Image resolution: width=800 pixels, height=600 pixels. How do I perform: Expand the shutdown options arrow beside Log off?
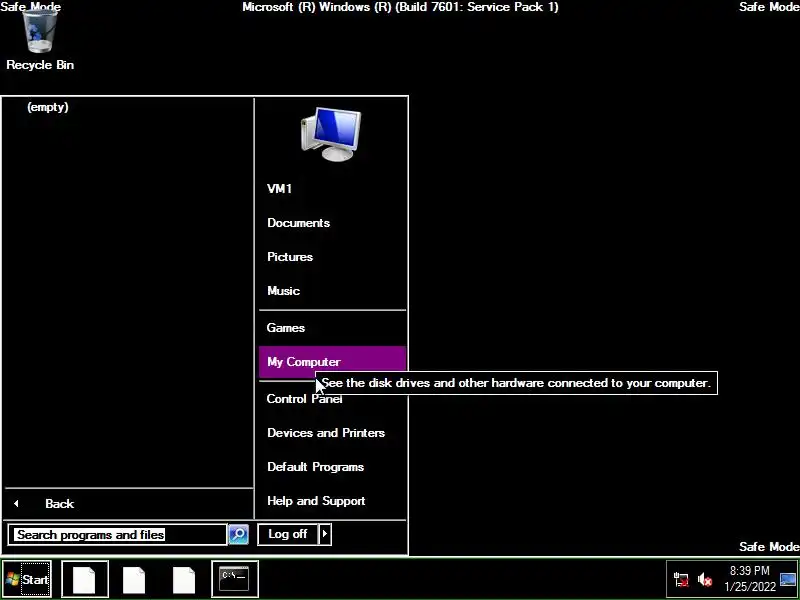(325, 534)
